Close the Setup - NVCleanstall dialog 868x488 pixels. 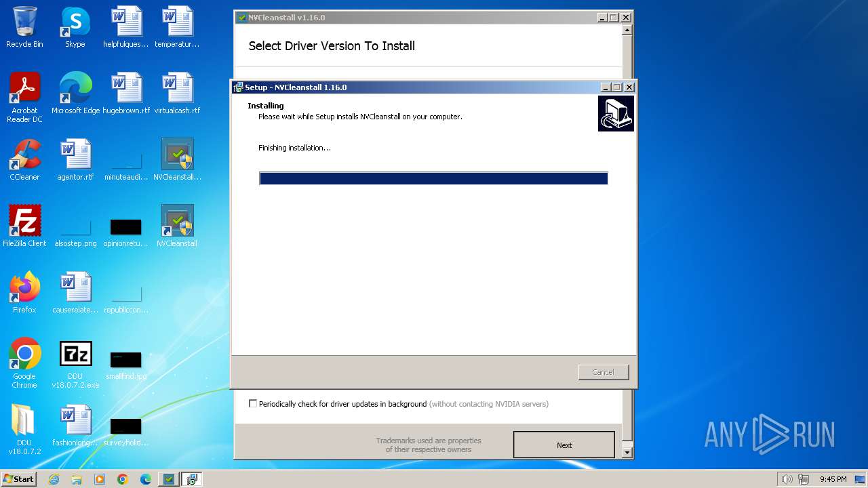pyautogui.click(x=629, y=87)
